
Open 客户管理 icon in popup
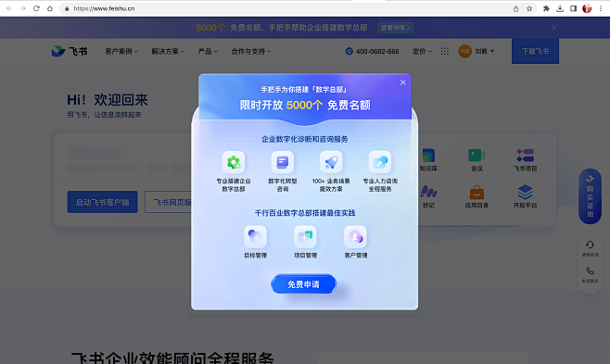355,236
